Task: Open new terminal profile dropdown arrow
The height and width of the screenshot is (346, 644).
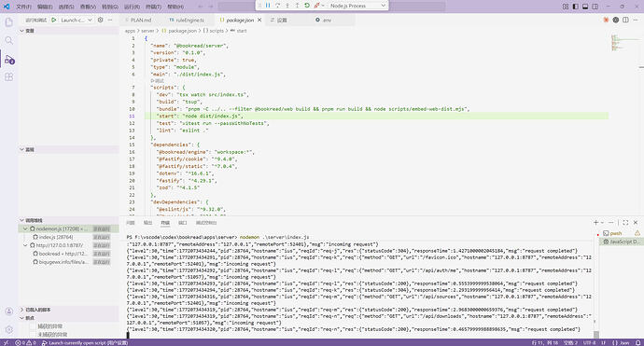Action: tap(602, 223)
